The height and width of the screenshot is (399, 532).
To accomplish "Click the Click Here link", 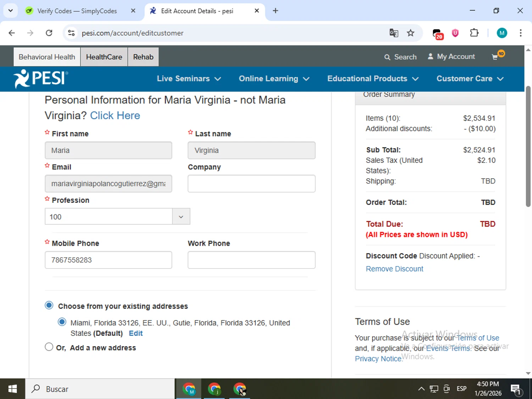I will point(115,115).
